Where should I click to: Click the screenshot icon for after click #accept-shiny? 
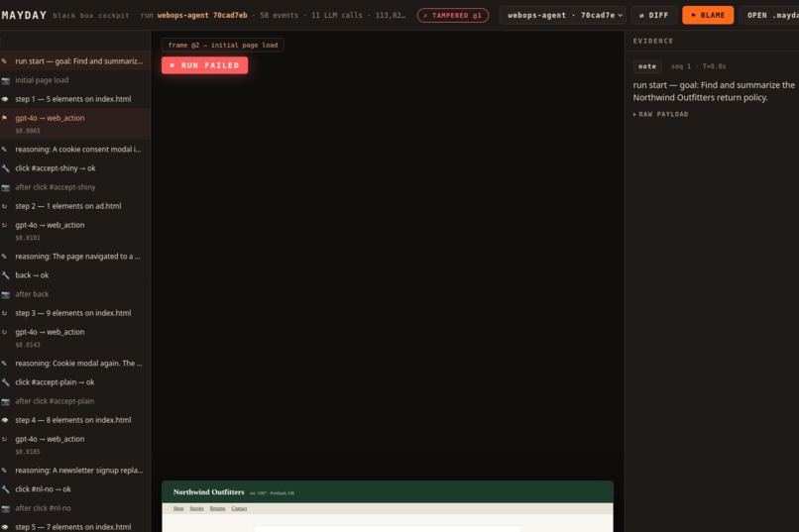pos(5,187)
